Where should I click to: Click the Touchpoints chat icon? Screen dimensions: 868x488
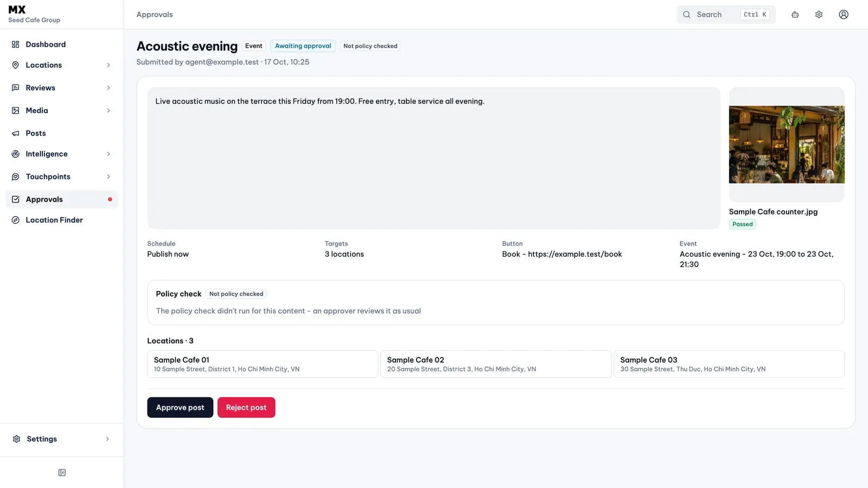coord(16,177)
